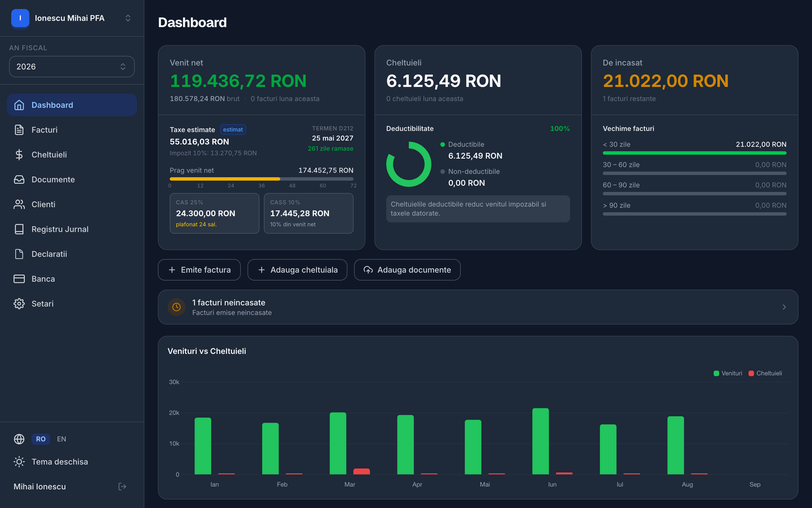Click the clock icon on neincasate banner
This screenshot has height=508, width=812.
(176, 307)
